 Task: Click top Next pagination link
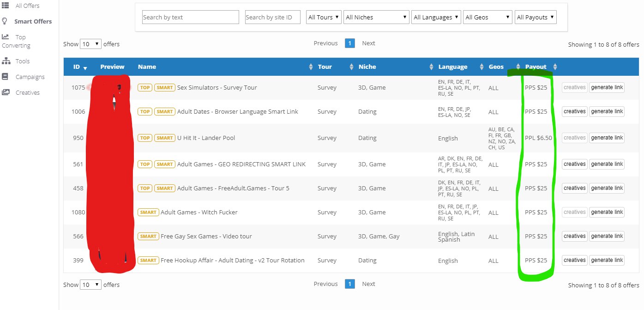point(368,43)
